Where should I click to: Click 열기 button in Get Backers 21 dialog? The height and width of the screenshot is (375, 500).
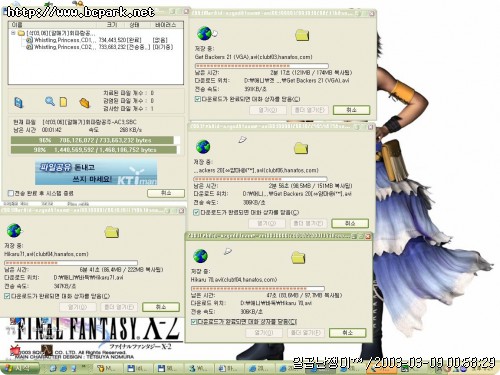268,110
